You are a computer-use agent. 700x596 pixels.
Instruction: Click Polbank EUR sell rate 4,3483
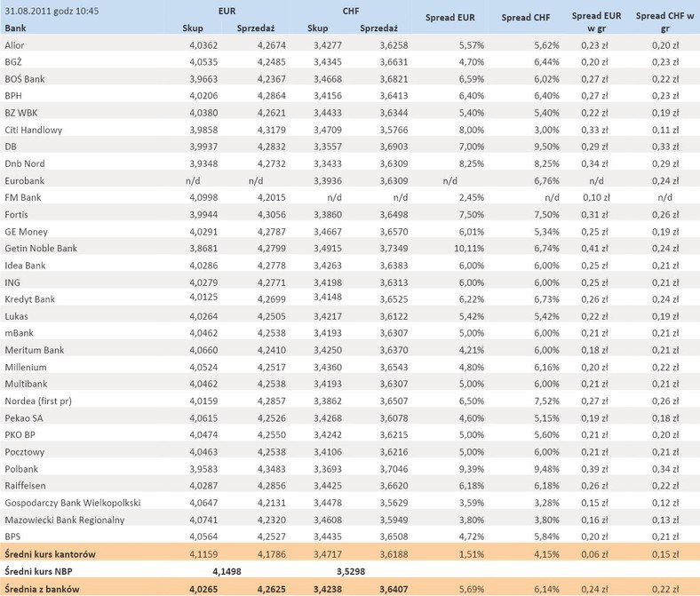point(272,469)
